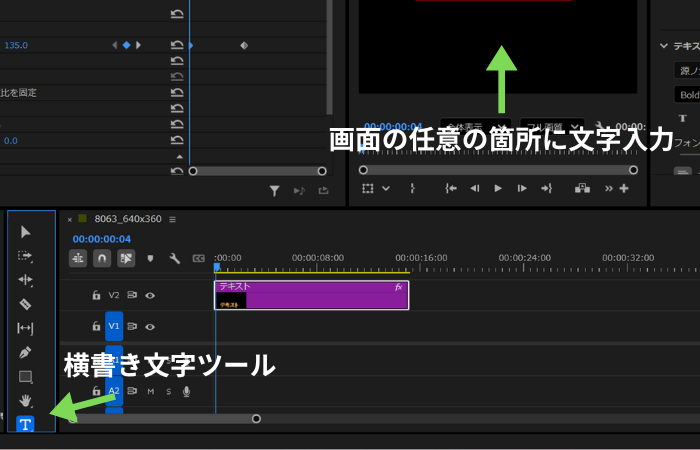Mute track A2 with M button
Screen dimensions: 700x450
(x=151, y=392)
